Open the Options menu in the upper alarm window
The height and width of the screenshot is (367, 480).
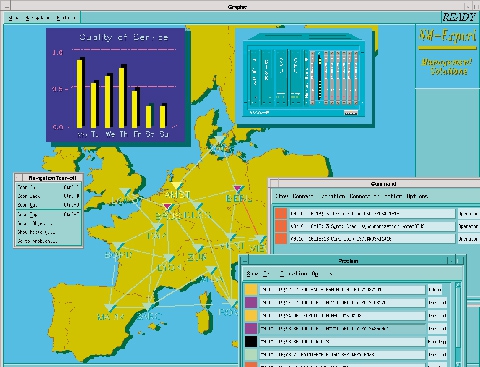point(417,196)
